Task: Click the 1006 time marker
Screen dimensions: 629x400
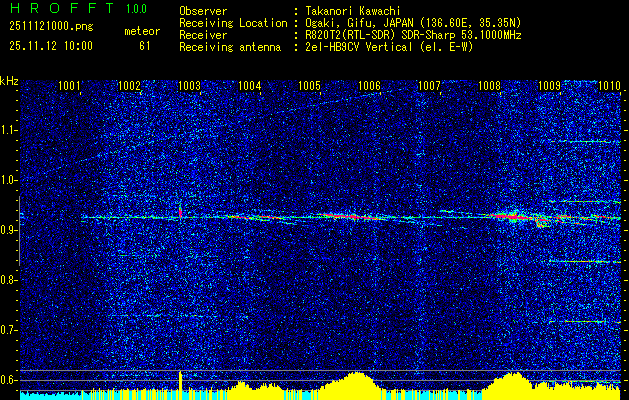Action: click(x=369, y=85)
